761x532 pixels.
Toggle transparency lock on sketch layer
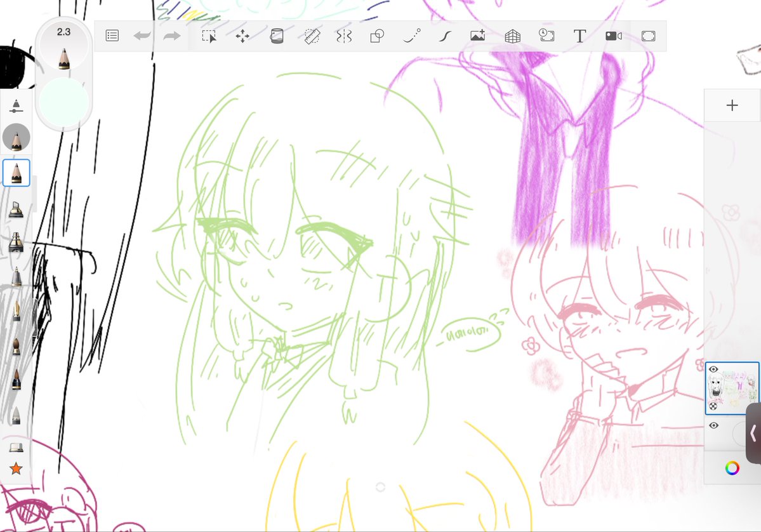tap(713, 406)
